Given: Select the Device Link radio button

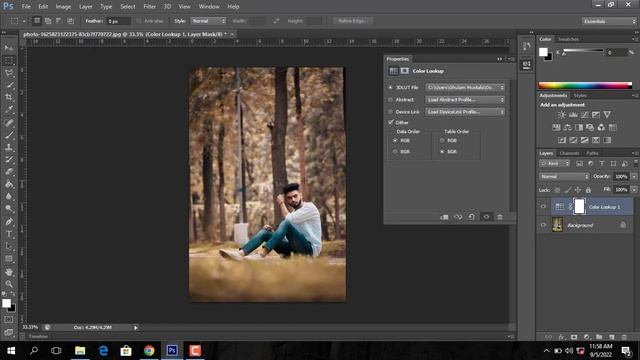Looking at the screenshot, I should click(x=390, y=112).
